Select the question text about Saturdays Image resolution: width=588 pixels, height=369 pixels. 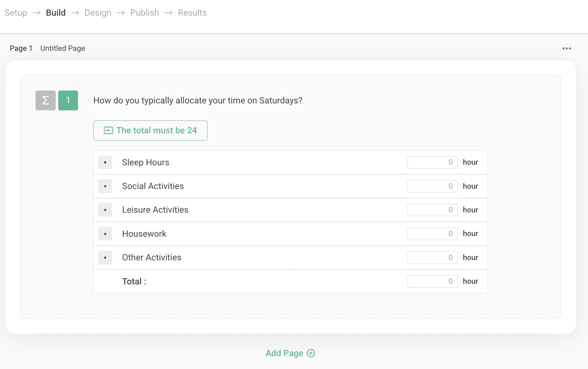click(x=198, y=100)
